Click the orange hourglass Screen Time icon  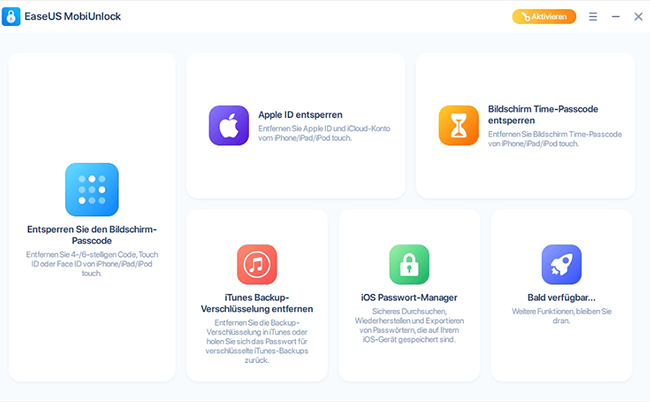(459, 125)
